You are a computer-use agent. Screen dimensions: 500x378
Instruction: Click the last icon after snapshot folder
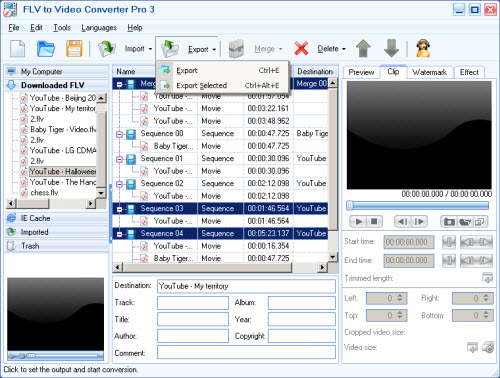point(480,222)
